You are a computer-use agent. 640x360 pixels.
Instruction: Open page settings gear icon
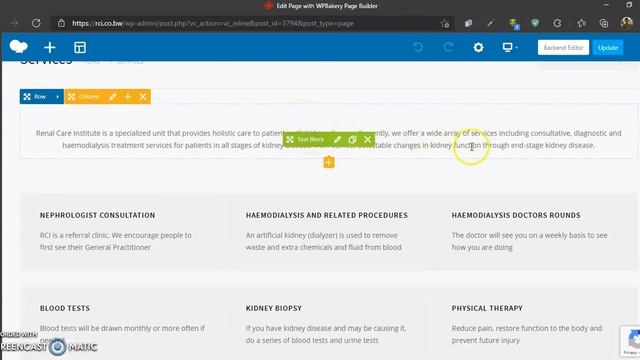[478, 47]
